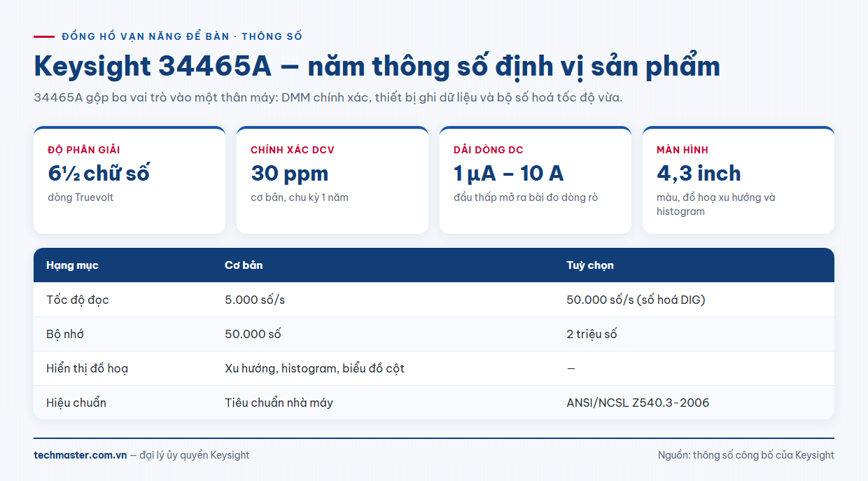Select the 'Hiển thị đồ hoạ' row label
Image resolution: width=868 pixels, height=481 pixels.
coord(87,368)
